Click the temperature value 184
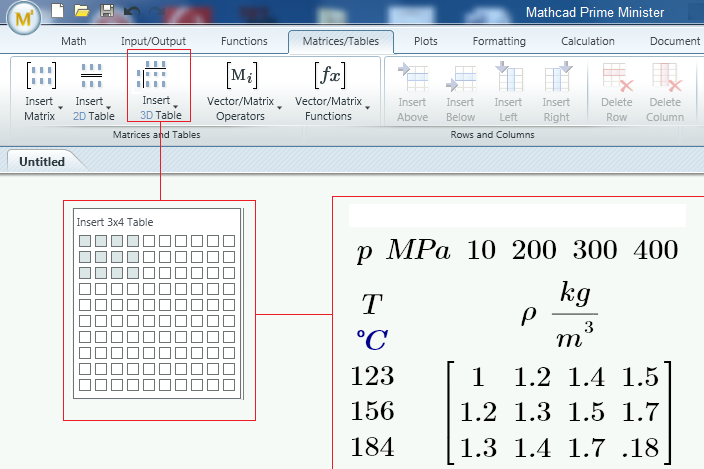 click(372, 447)
